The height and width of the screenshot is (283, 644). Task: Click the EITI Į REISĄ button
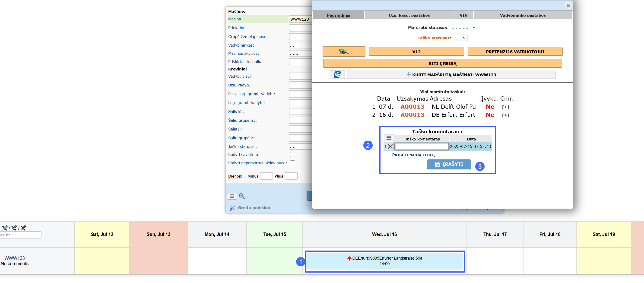coord(442,64)
